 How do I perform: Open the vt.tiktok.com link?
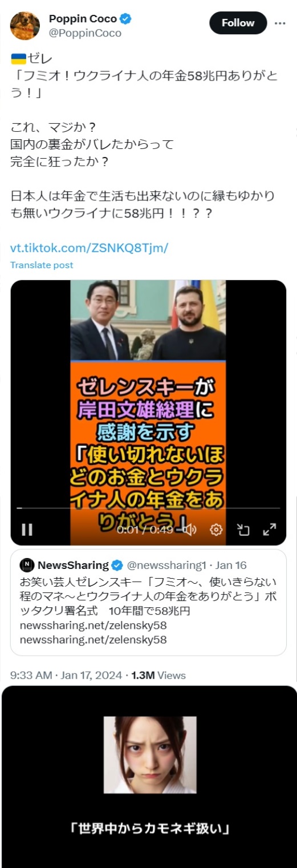coord(89,248)
